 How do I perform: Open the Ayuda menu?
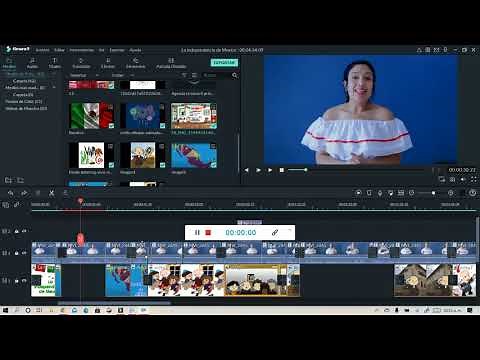[x=135, y=50]
